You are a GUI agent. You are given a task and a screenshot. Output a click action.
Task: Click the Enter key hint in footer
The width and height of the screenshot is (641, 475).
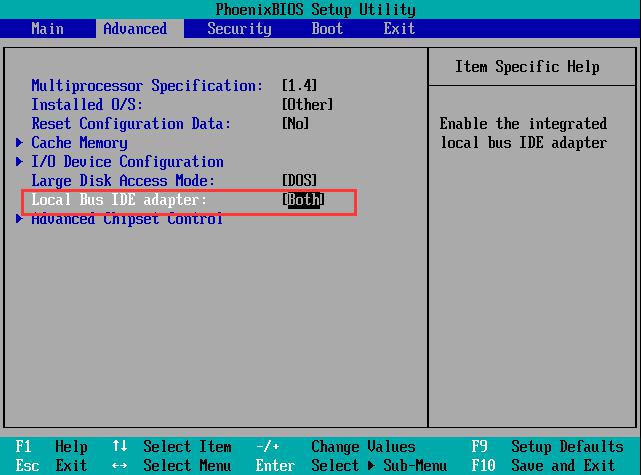(275, 466)
